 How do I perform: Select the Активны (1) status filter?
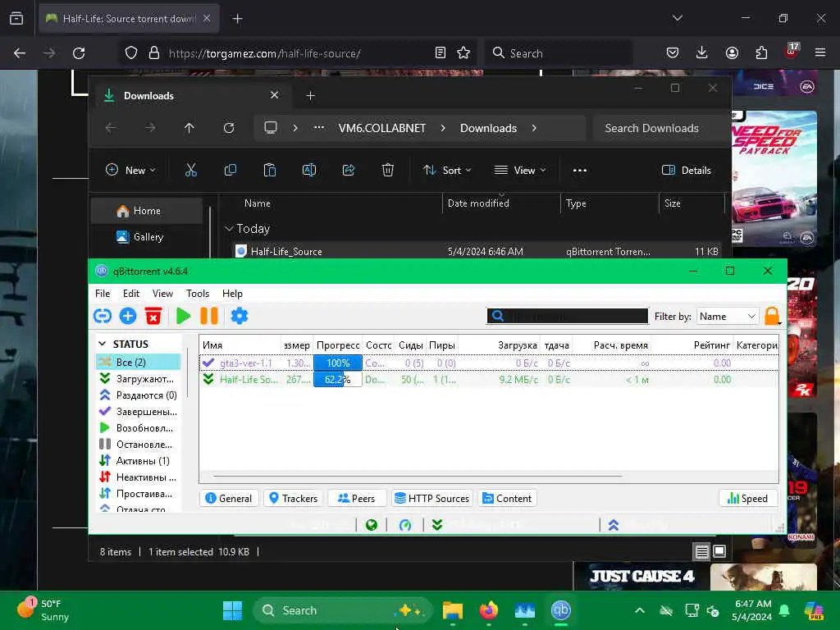138,461
